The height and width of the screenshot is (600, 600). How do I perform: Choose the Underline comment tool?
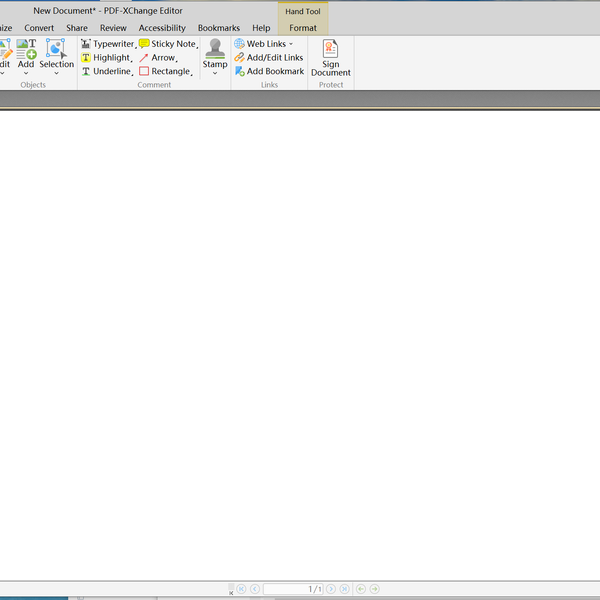[x=107, y=72]
